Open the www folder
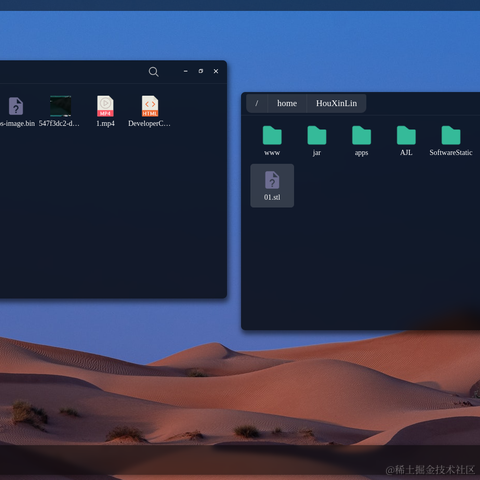The height and width of the screenshot is (480, 480). coord(272,135)
